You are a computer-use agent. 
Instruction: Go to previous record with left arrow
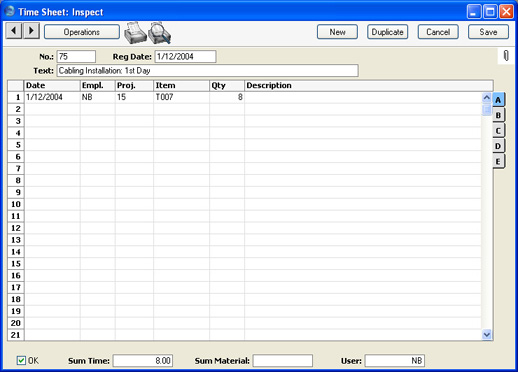[14, 31]
